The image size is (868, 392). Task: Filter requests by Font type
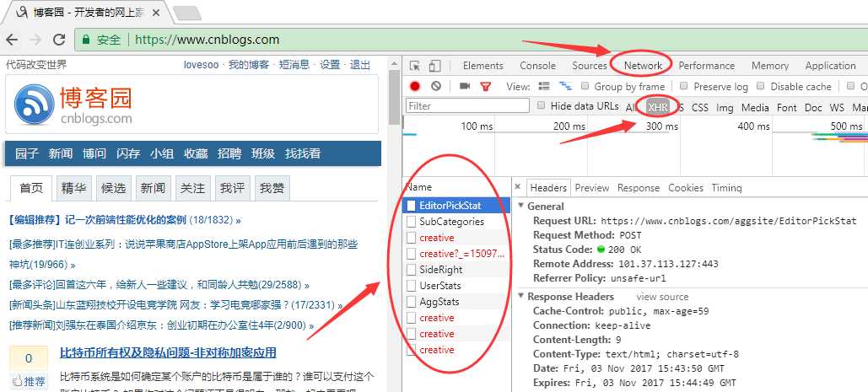787,108
